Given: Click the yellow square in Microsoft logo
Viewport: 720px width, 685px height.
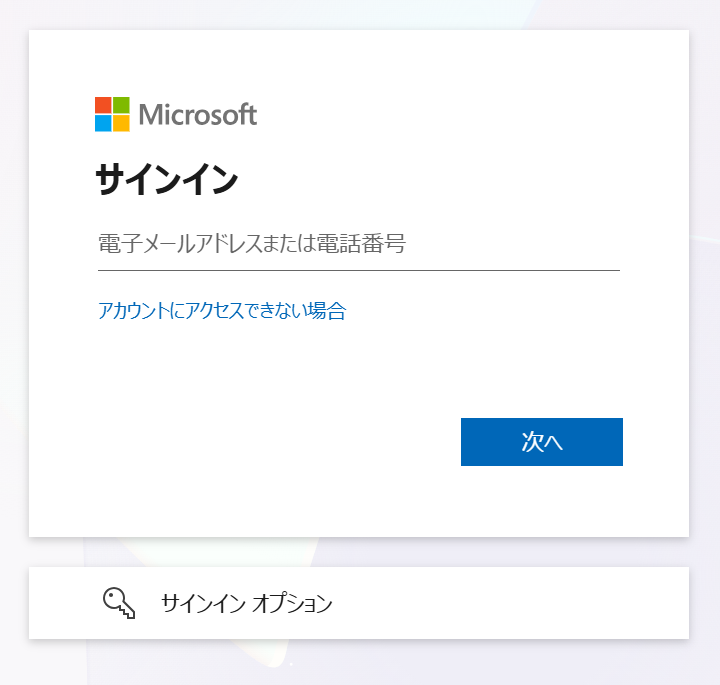Looking at the screenshot, I should tap(121, 124).
